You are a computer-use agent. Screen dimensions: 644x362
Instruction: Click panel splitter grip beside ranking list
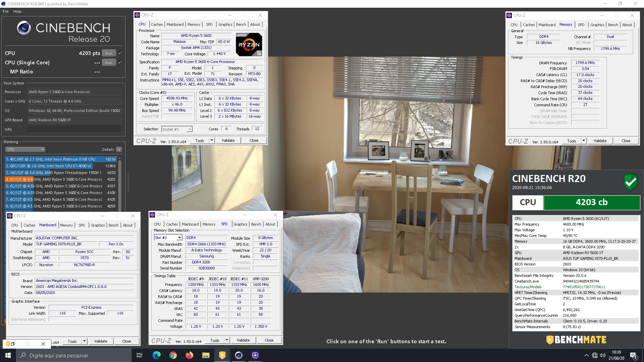point(128,181)
